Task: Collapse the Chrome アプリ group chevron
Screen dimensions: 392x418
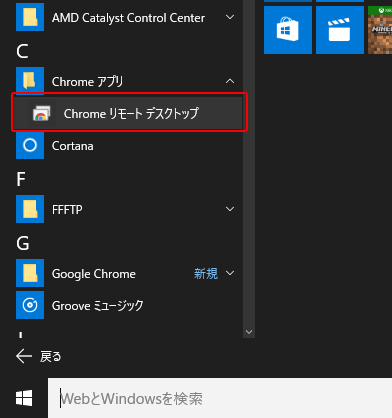Action: [x=230, y=81]
